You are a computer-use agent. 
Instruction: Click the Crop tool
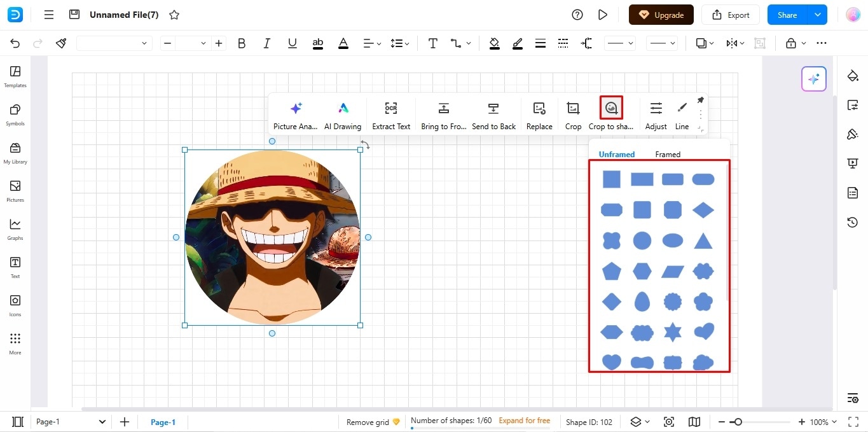[573, 115]
